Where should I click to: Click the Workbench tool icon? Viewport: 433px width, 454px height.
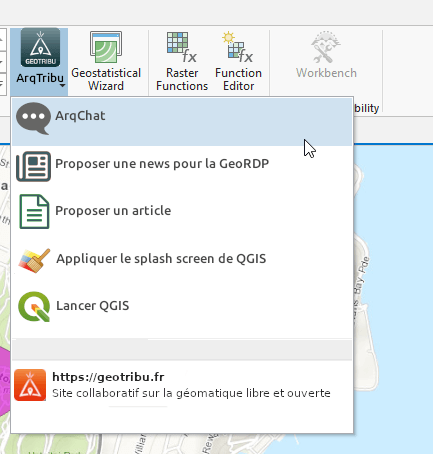point(326,47)
